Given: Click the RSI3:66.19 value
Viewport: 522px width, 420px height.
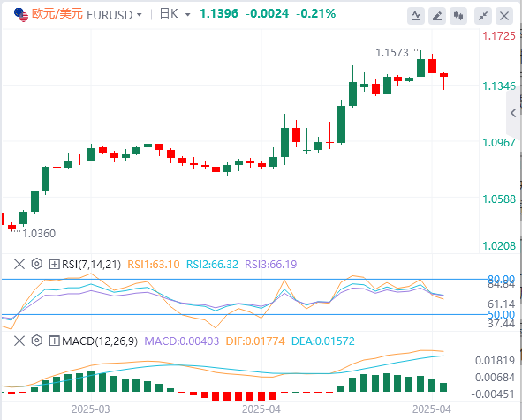Looking at the screenshot, I should pyautogui.click(x=270, y=265).
